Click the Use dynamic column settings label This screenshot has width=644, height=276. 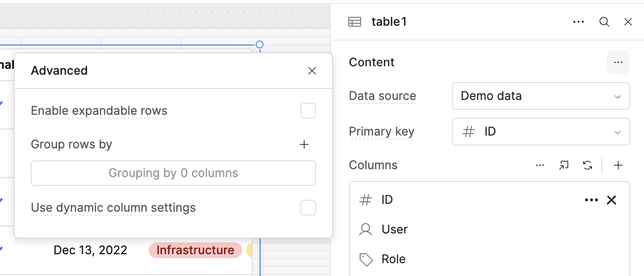pyautogui.click(x=113, y=208)
